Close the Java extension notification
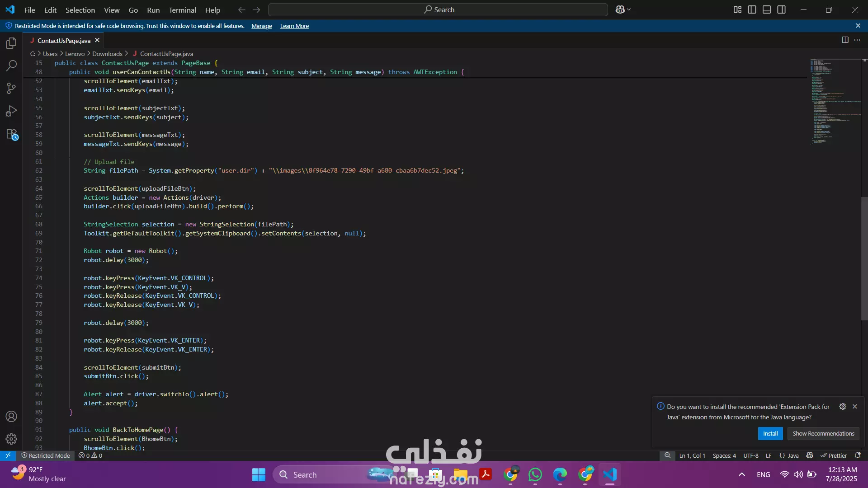This screenshot has height=488, width=868. point(855,407)
